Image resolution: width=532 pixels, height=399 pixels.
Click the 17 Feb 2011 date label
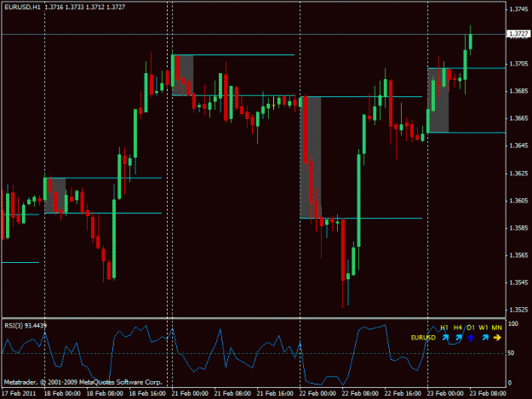(19, 394)
